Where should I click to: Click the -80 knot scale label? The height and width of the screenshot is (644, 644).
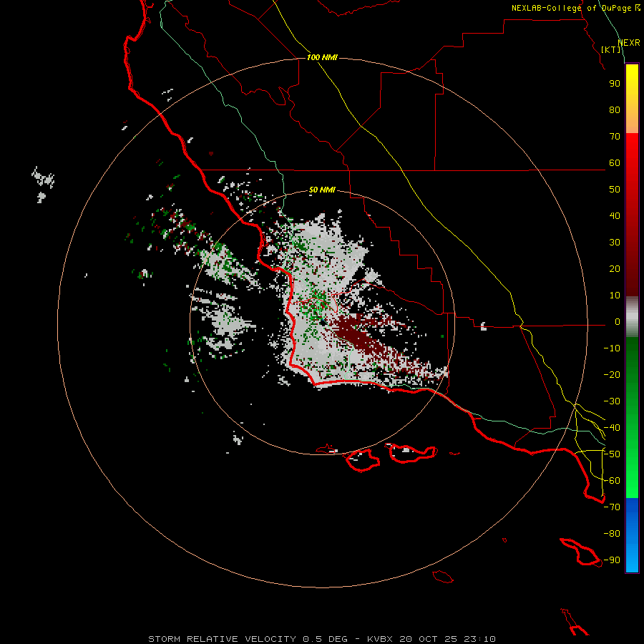(612, 534)
